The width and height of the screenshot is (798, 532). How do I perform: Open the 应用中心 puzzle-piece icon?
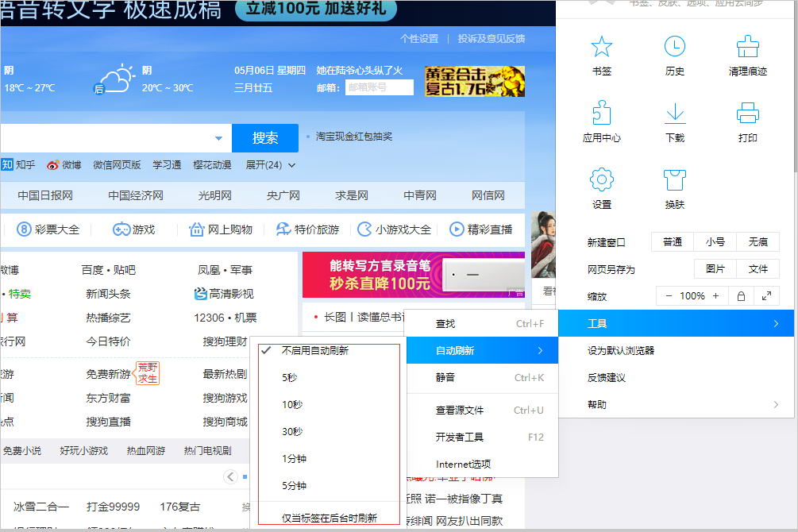(602, 113)
